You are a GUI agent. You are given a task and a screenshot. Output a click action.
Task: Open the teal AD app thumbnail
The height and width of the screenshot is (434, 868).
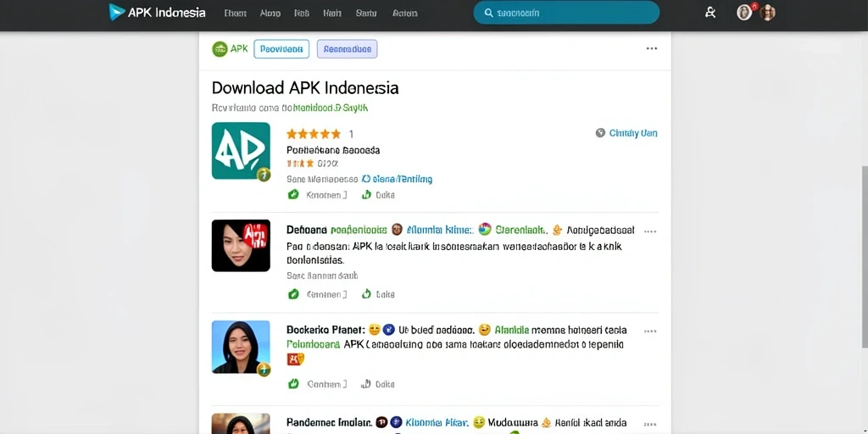pos(241,151)
